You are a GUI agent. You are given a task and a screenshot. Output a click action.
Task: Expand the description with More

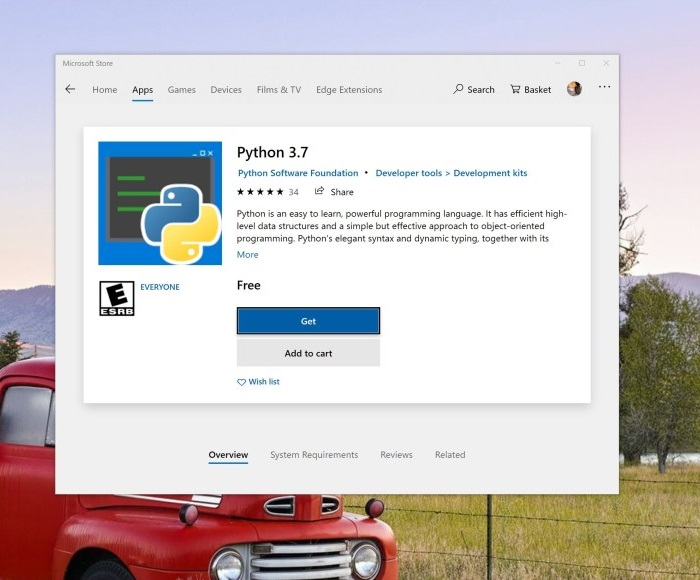pos(247,255)
